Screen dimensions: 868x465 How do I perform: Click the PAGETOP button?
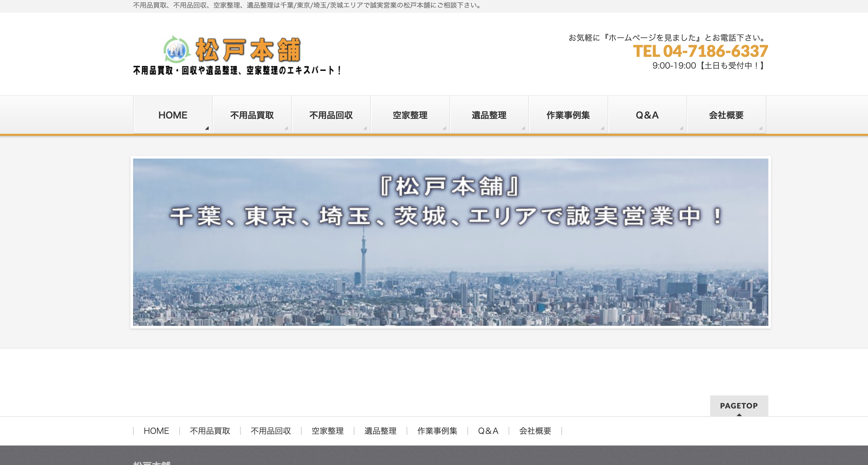pos(739,406)
